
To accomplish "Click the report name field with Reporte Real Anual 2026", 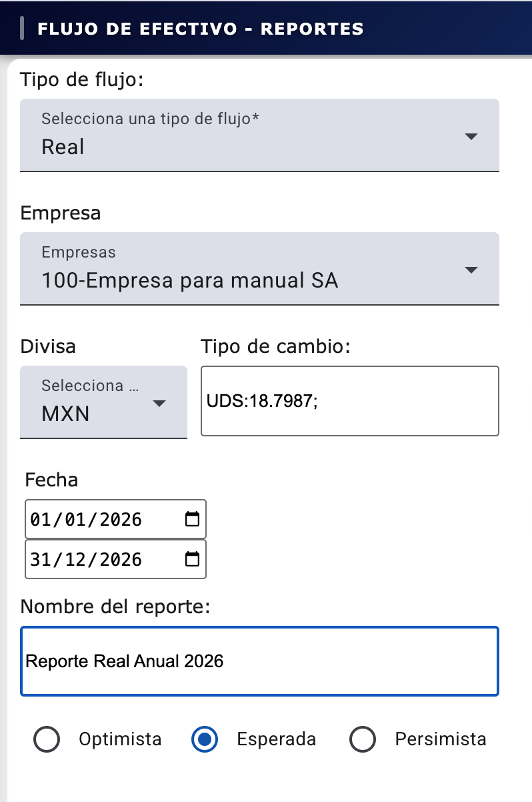I will coord(259,661).
